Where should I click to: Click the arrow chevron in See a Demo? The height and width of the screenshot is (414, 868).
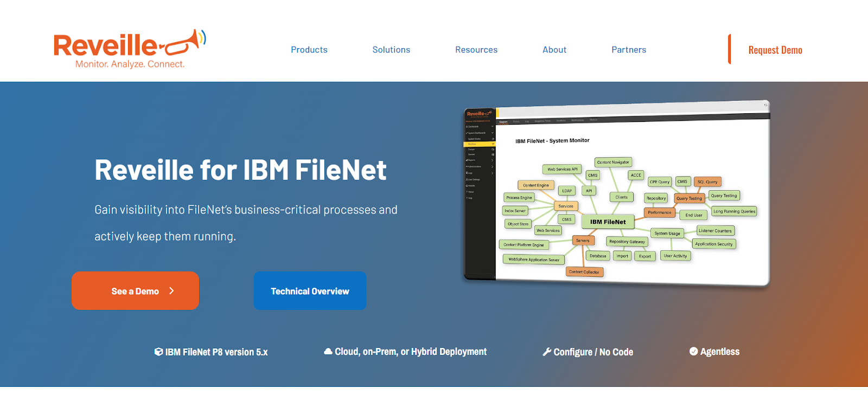click(171, 291)
